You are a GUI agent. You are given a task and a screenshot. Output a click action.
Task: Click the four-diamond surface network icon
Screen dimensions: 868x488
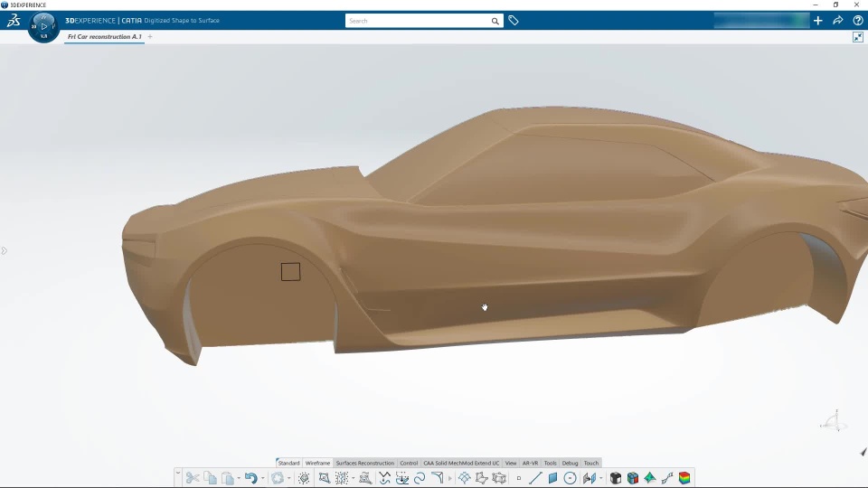coord(465,478)
